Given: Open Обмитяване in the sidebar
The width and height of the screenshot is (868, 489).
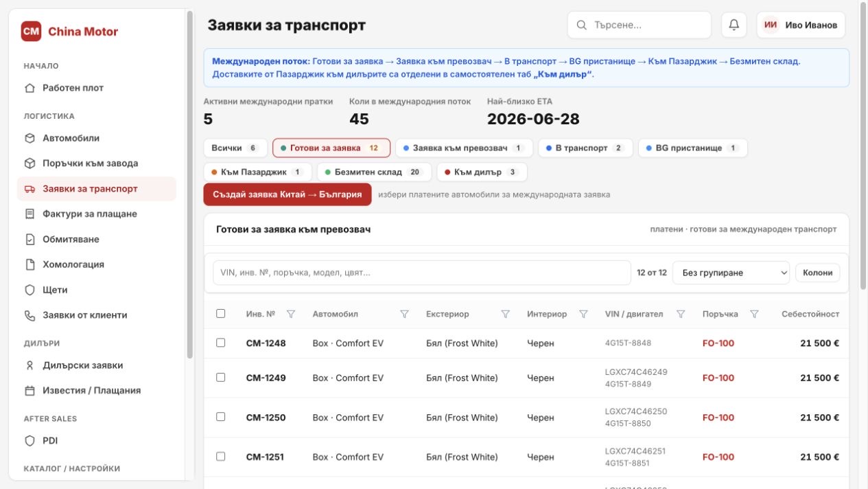Looking at the screenshot, I should (97, 239).
